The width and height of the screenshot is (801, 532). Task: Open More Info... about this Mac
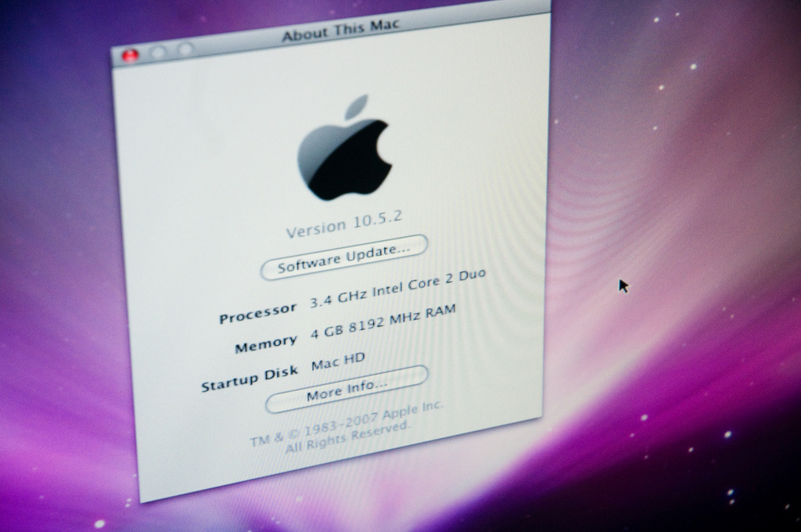point(347,390)
